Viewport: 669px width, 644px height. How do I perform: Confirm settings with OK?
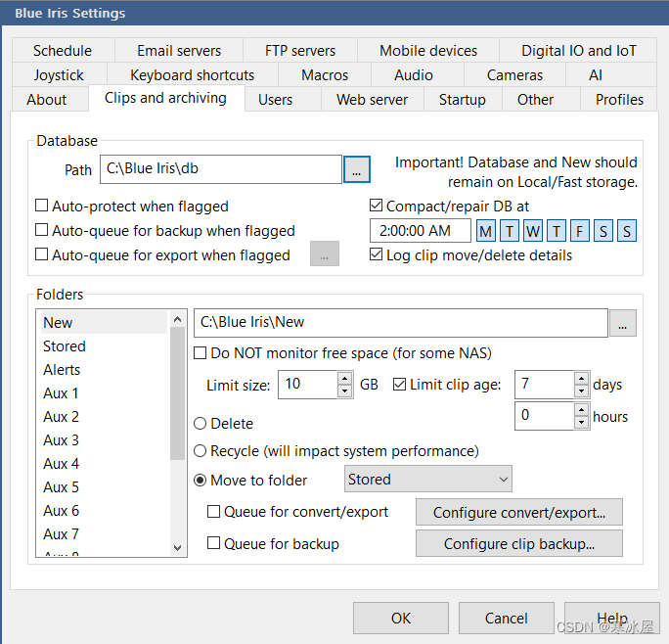[x=401, y=618]
